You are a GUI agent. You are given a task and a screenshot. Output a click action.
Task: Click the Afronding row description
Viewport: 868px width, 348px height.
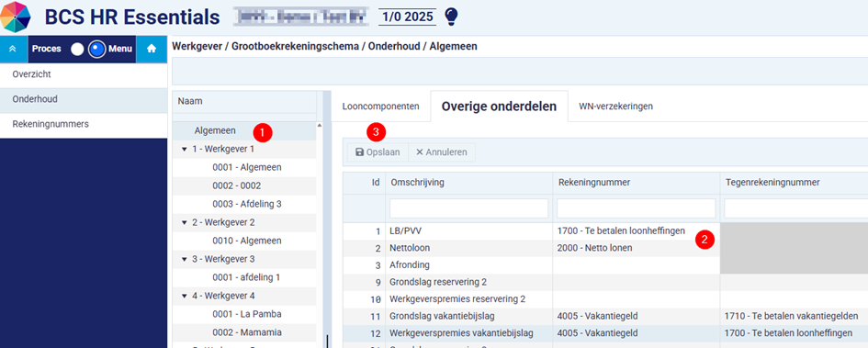[410, 265]
